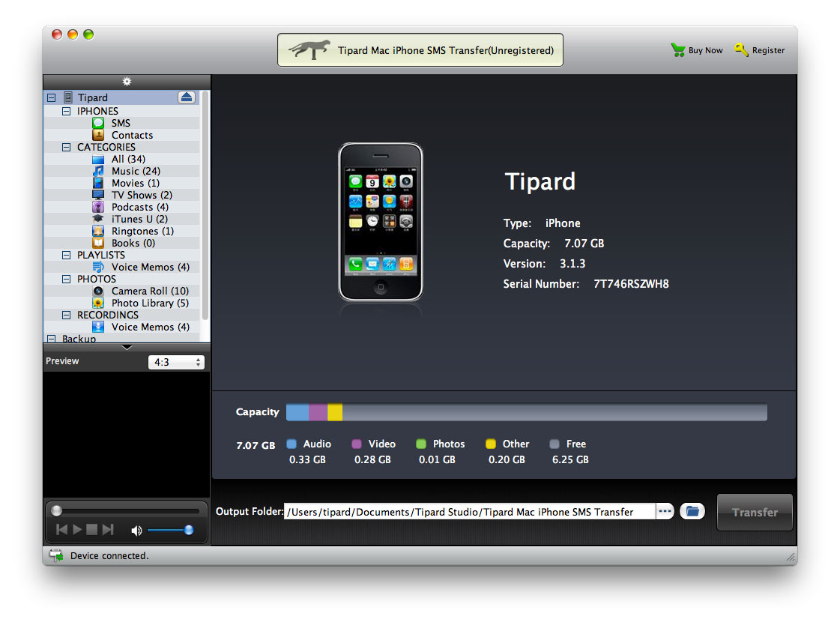Viewport: 840px width, 625px height.
Task: Click the blue Audio segment in capacity bar
Action: [297, 412]
